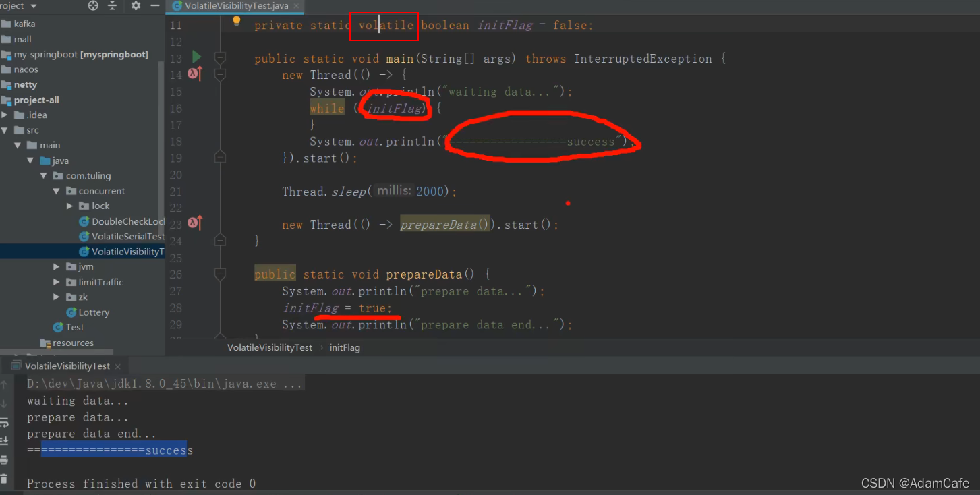
Task: Clear all console output with trash icon
Action: click(4, 479)
